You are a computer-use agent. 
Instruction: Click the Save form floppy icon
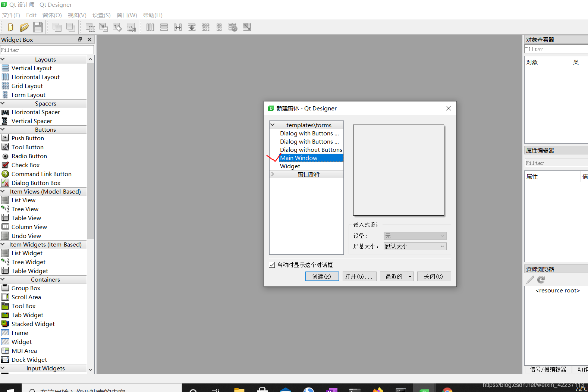[38, 27]
